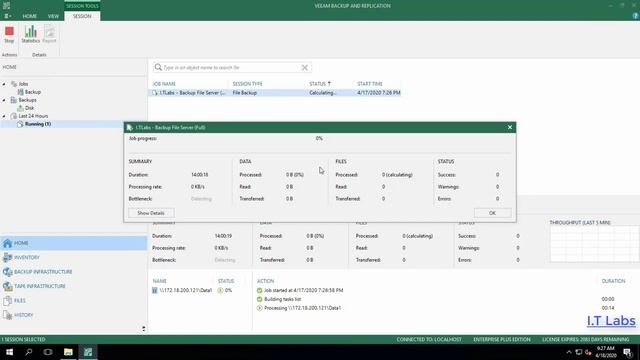The image size is (640, 360).
Task: Open the History navigation pane
Action: (73, 315)
